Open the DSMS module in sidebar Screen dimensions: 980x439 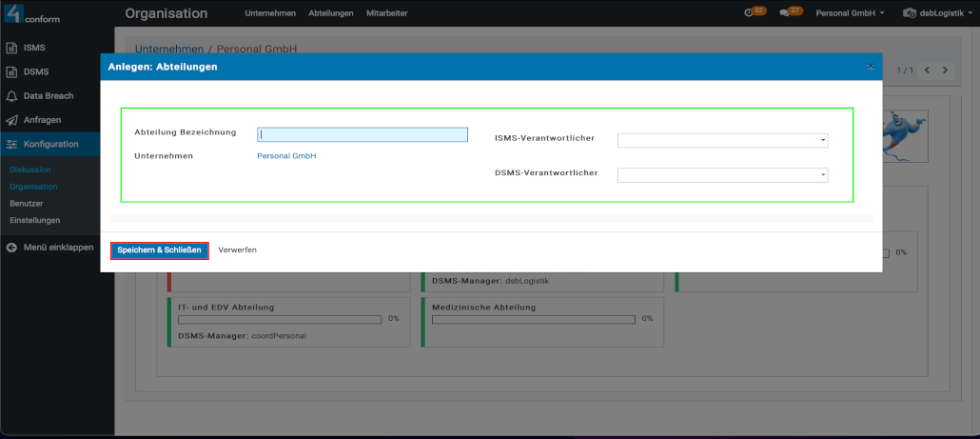pos(35,71)
